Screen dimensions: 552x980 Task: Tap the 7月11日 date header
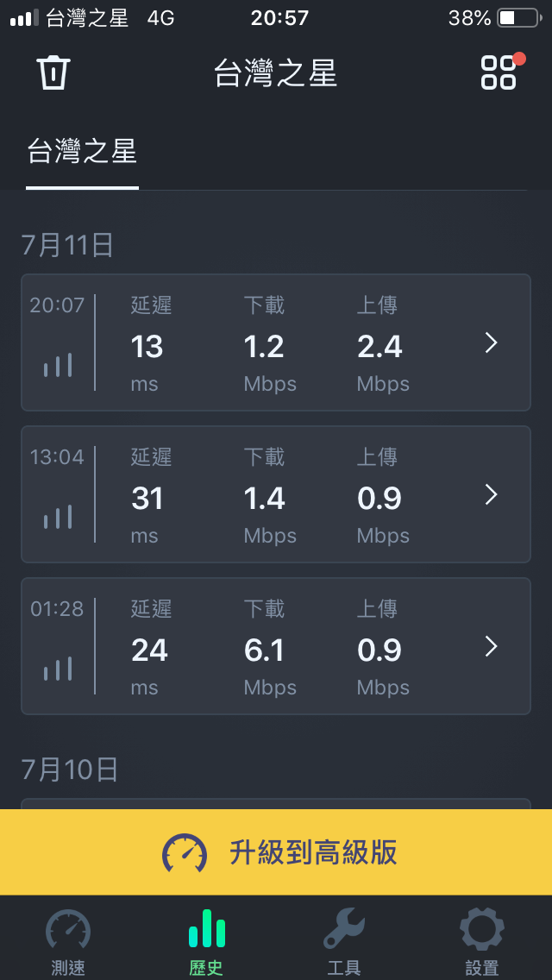coord(67,246)
